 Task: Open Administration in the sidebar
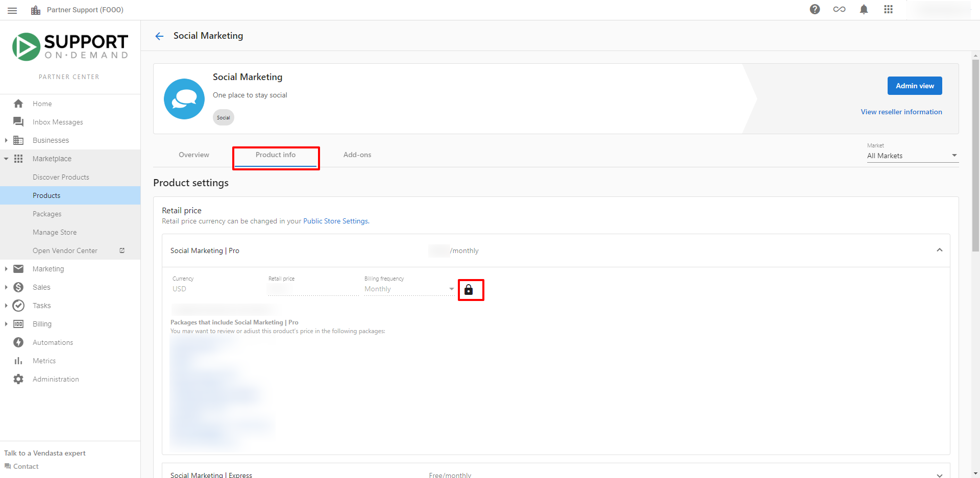56,379
